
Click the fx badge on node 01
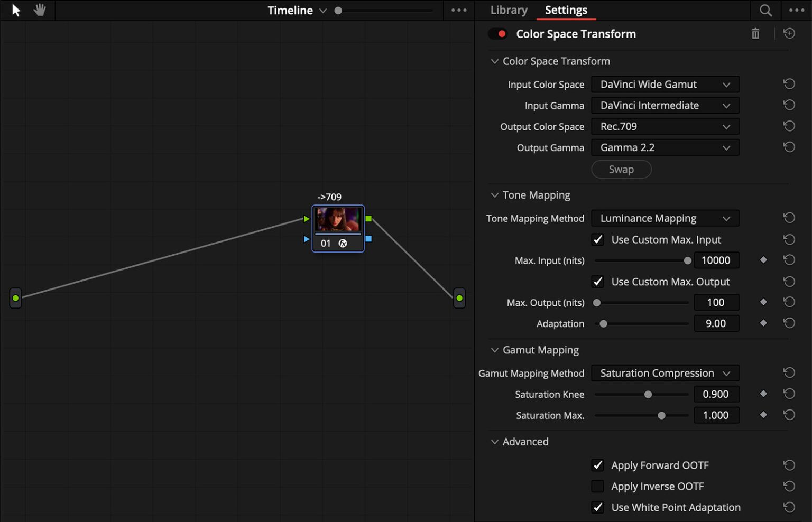(344, 243)
